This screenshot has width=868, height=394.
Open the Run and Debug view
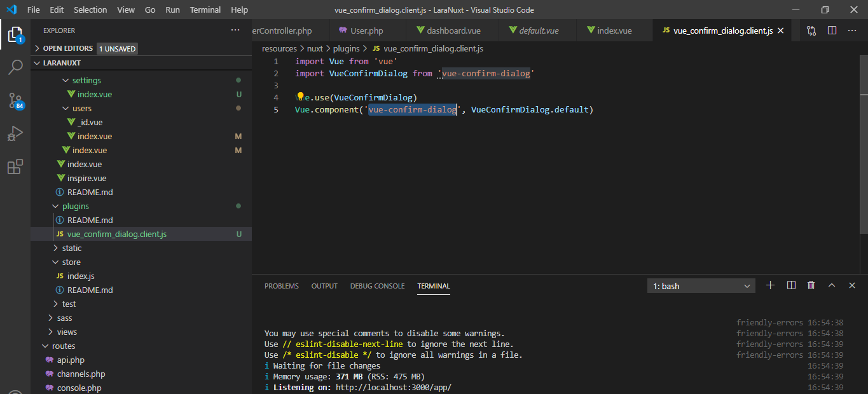(15, 134)
